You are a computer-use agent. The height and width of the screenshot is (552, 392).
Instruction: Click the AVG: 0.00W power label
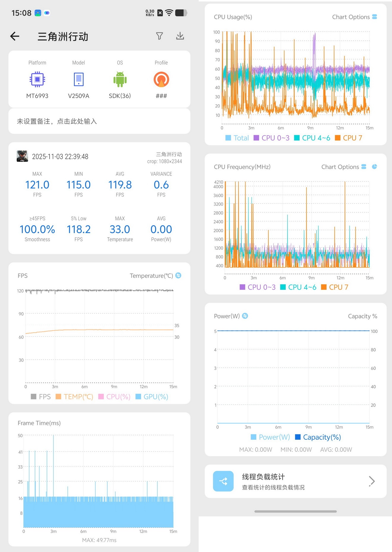336,450
